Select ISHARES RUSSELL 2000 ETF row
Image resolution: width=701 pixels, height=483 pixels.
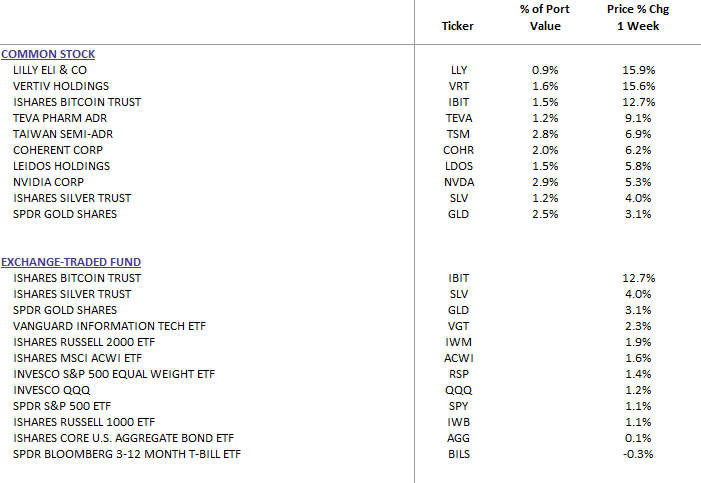pos(81,342)
